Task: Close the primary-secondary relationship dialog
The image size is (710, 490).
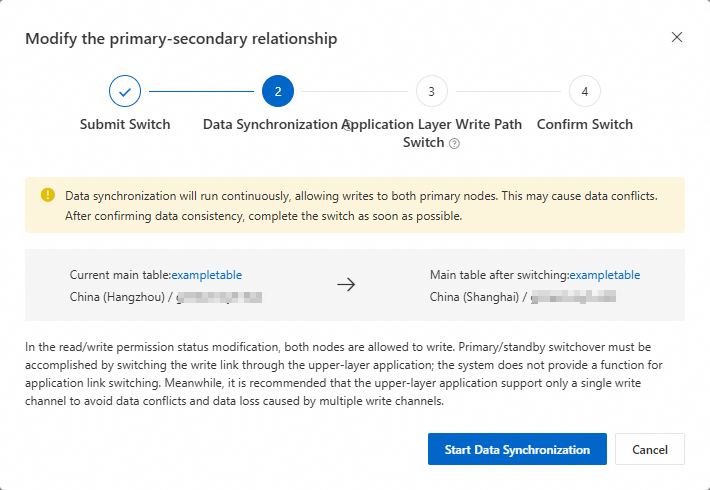Action: [x=677, y=38]
